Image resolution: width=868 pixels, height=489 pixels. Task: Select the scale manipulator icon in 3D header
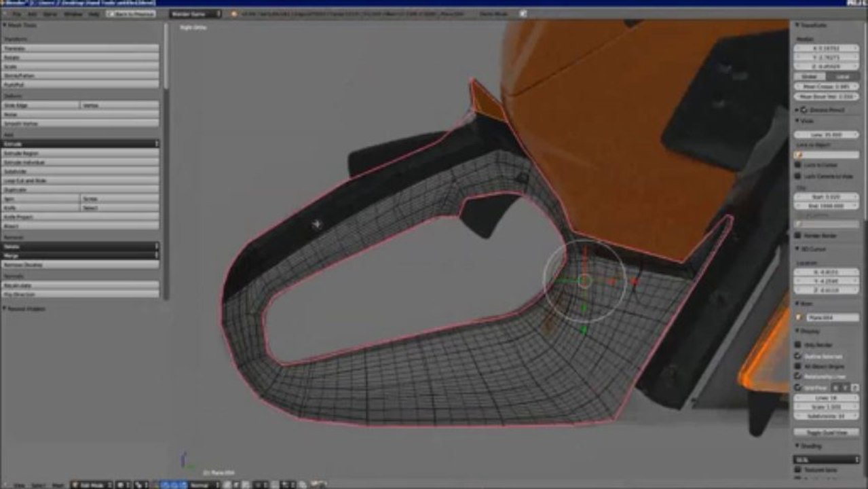(x=183, y=485)
